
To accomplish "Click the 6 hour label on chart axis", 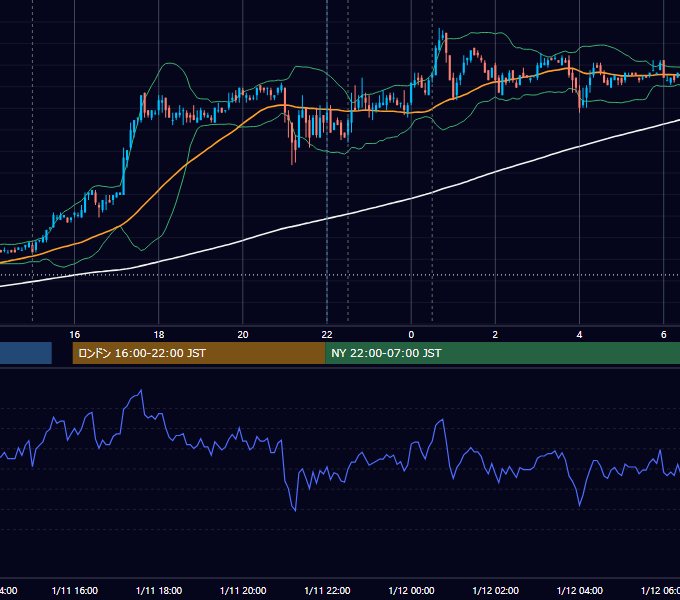I will pos(664,334).
